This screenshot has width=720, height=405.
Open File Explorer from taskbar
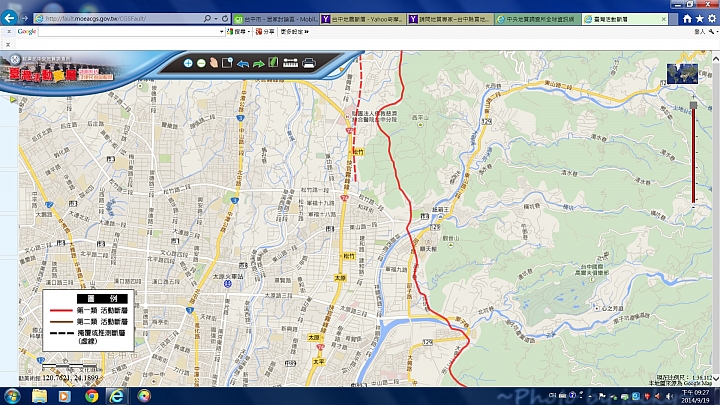tap(39, 396)
